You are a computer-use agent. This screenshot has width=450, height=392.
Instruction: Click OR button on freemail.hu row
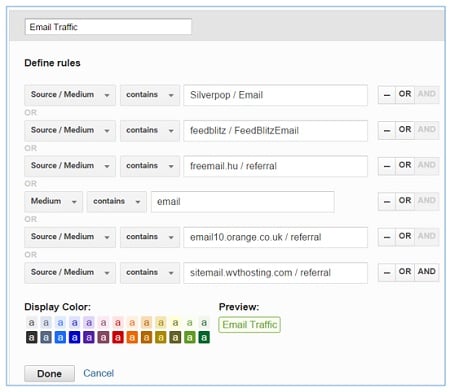405,165
